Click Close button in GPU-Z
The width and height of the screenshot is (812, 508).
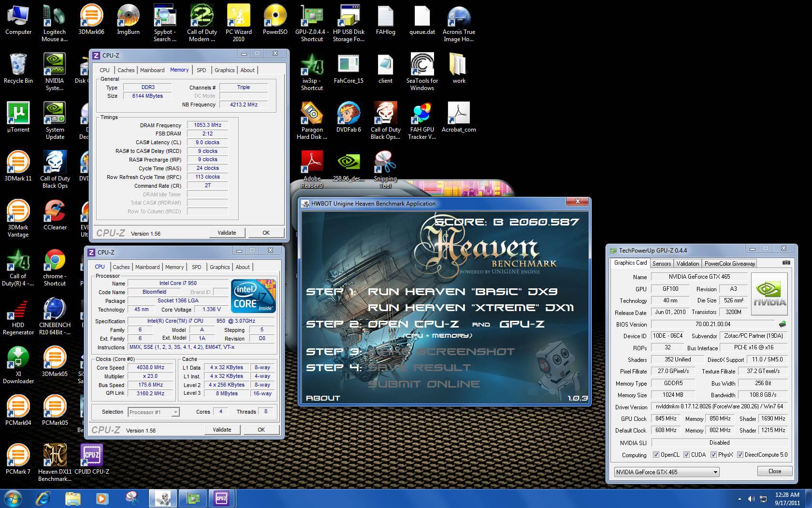774,471
